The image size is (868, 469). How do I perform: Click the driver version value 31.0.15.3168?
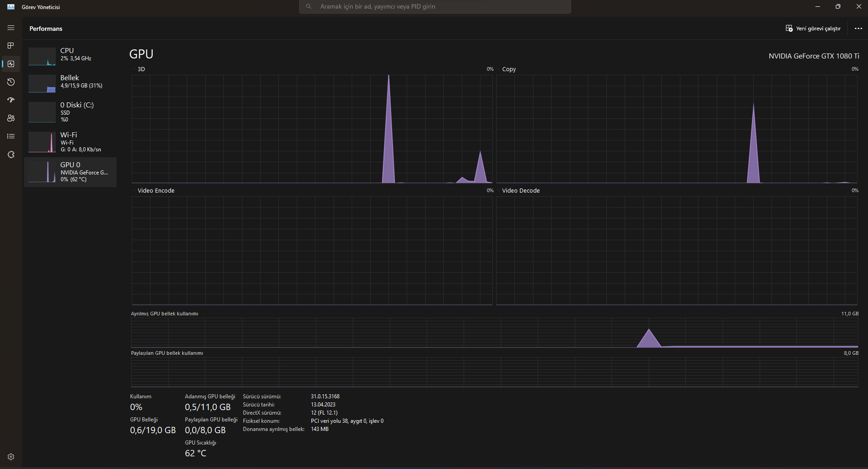(x=325, y=396)
